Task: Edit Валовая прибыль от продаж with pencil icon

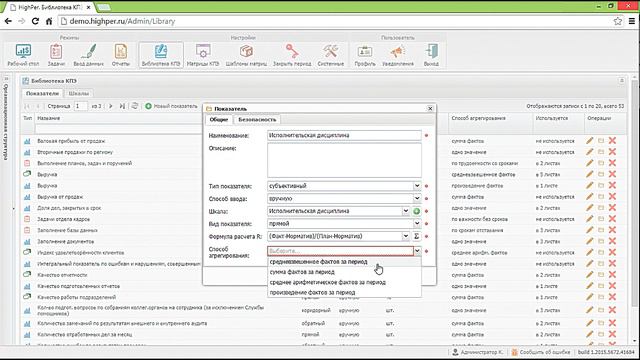Action: (589, 140)
